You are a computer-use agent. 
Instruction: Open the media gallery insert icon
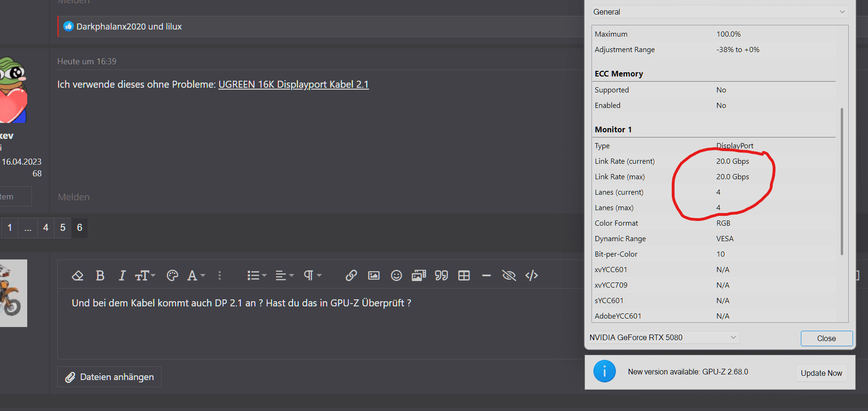[x=419, y=275]
